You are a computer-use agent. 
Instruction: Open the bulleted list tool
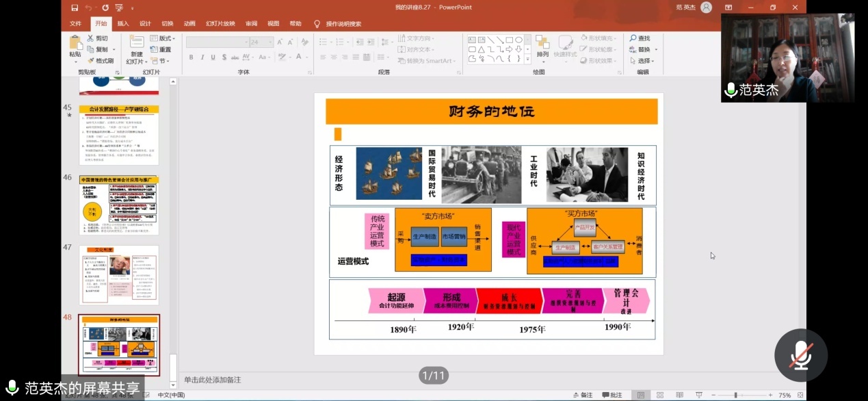(323, 41)
